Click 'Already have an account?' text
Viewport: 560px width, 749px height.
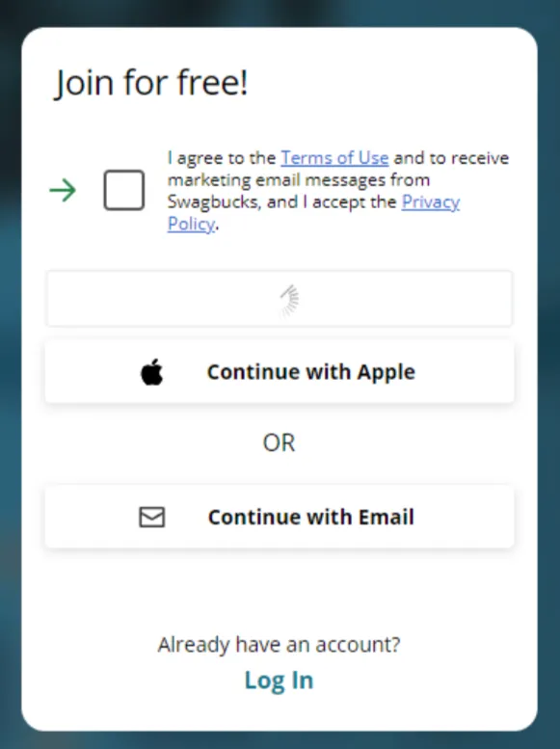[x=280, y=645]
